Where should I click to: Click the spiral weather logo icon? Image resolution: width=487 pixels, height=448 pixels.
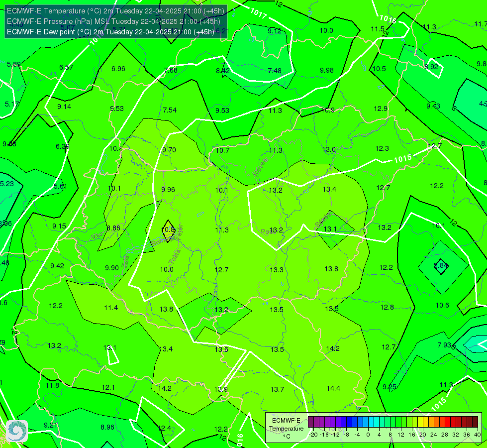coord(17,431)
